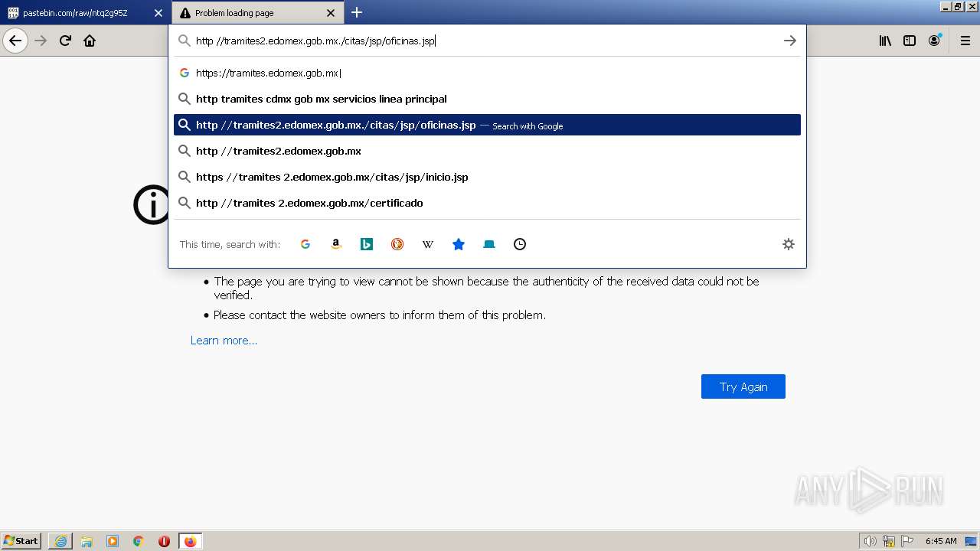This screenshot has width=980, height=551.
Task: Search open tabs icon
Action: click(x=489, y=244)
